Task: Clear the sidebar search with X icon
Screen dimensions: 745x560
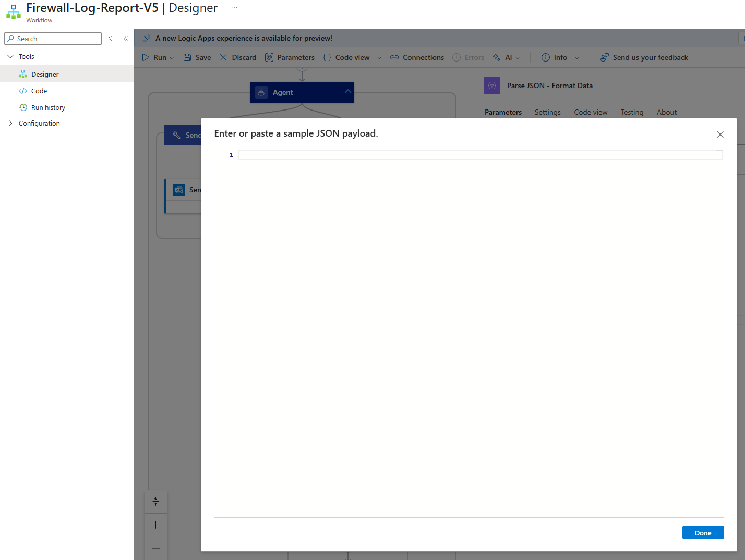Action: 110,39
